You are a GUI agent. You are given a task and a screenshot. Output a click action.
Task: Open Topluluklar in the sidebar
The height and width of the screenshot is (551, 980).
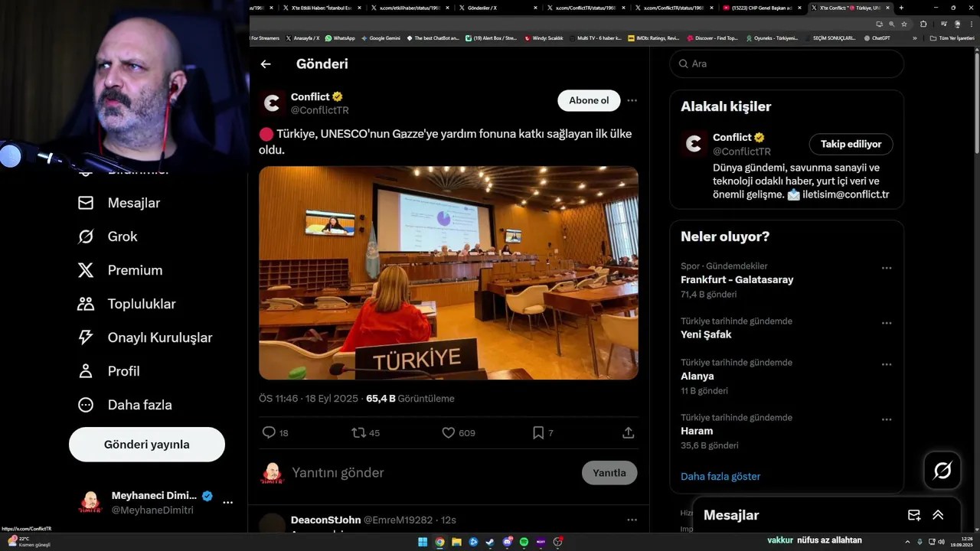point(127,304)
